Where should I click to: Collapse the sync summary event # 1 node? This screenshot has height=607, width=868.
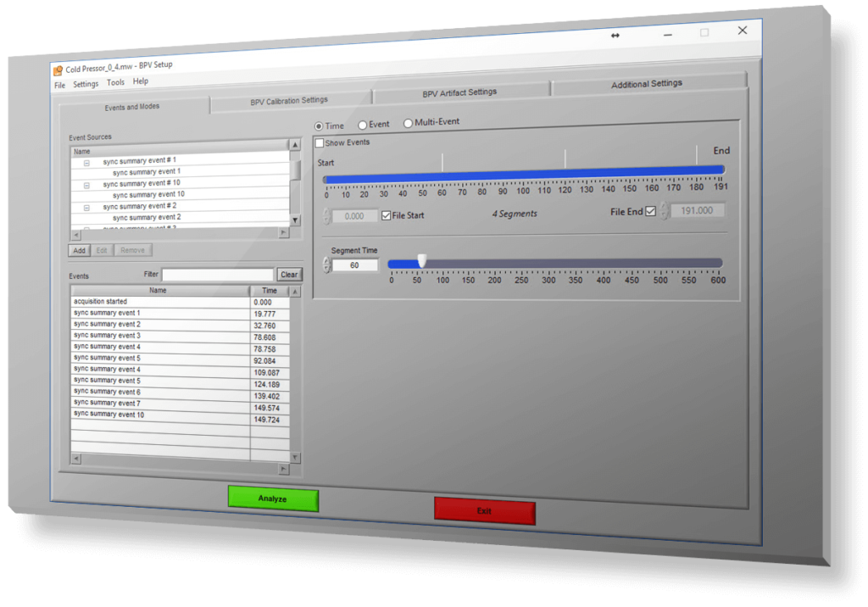pos(86,161)
